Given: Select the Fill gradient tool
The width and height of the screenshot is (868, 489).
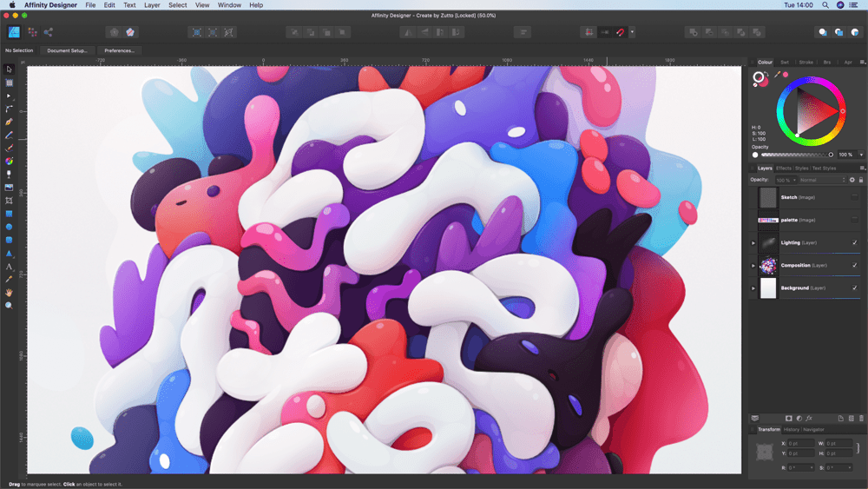Looking at the screenshot, I should tap(9, 162).
